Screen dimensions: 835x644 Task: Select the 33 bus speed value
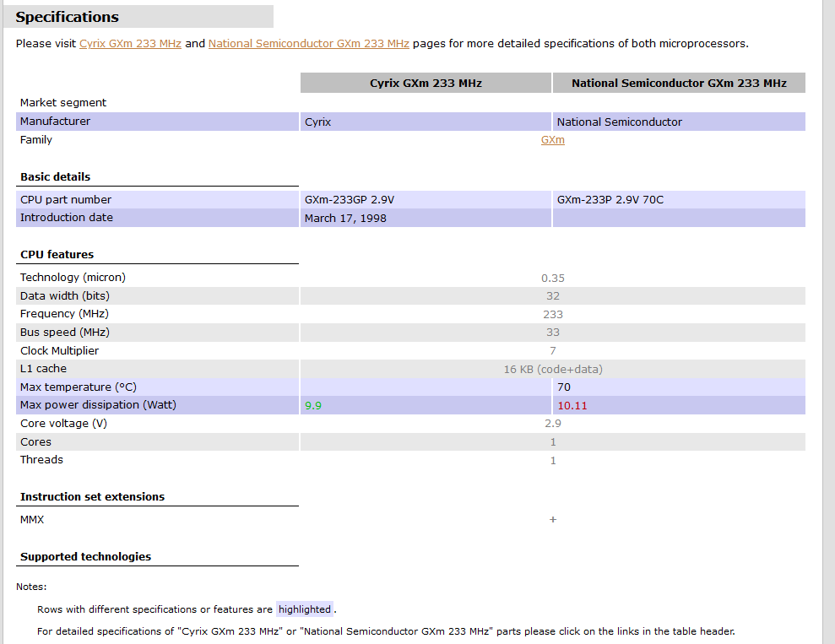coord(553,332)
